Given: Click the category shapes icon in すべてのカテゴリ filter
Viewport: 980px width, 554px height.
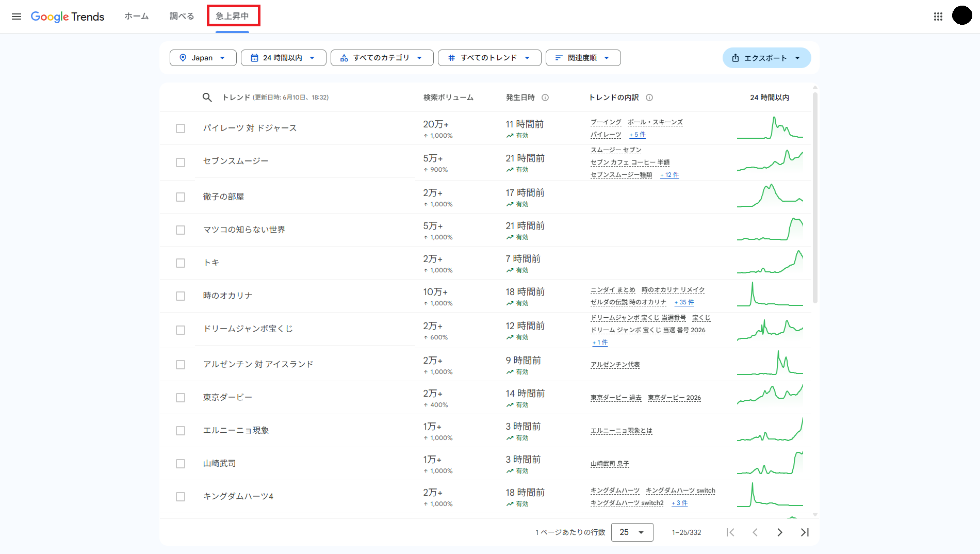Looking at the screenshot, I should coord(344,58).
